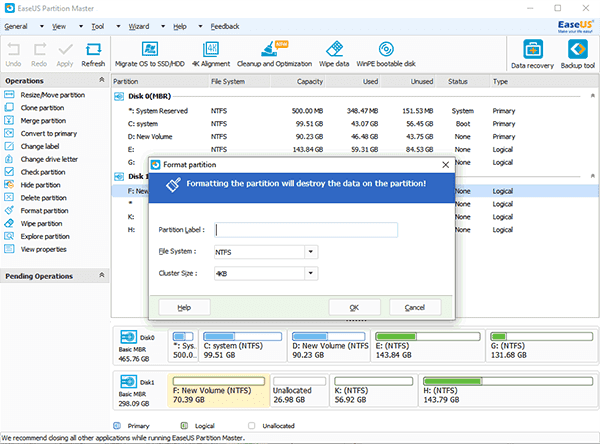This screenshot has height=444, width=600.
Task: Open the Cluster Size dropdown
Action: pos(311,273)
